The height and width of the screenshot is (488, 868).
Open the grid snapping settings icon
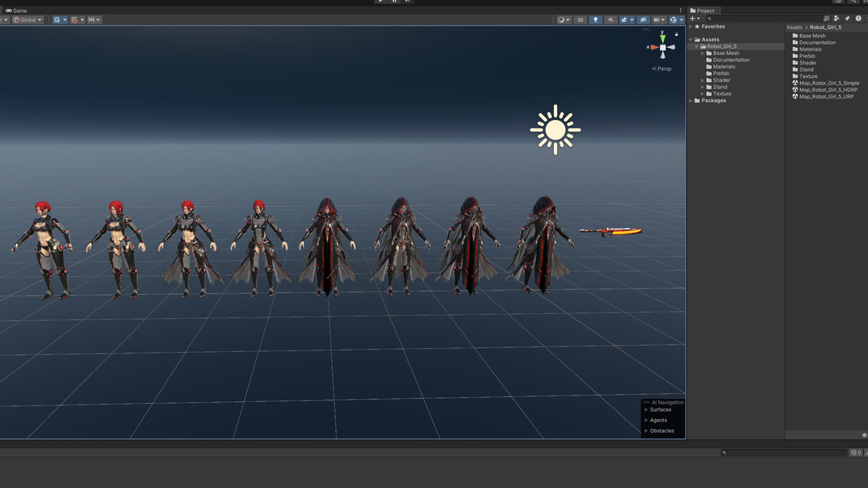tap(75, 20)
